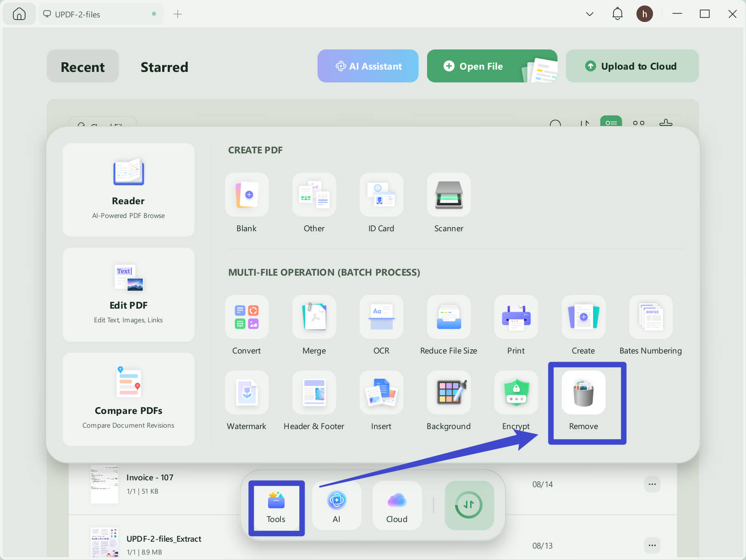Viewport: 746px width, 560px height.
Task: Select the Invoice - 107 file name
Action: pyautogui.click(x=150, y=478)
